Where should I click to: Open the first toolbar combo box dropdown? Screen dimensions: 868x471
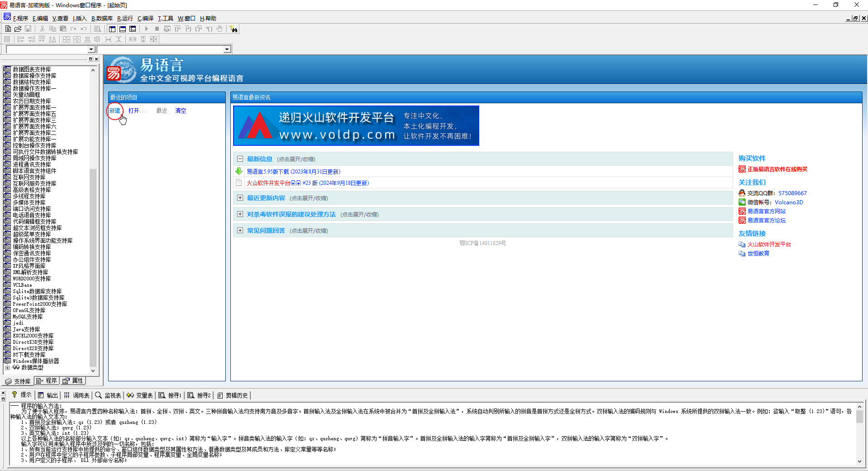point(91,49)
